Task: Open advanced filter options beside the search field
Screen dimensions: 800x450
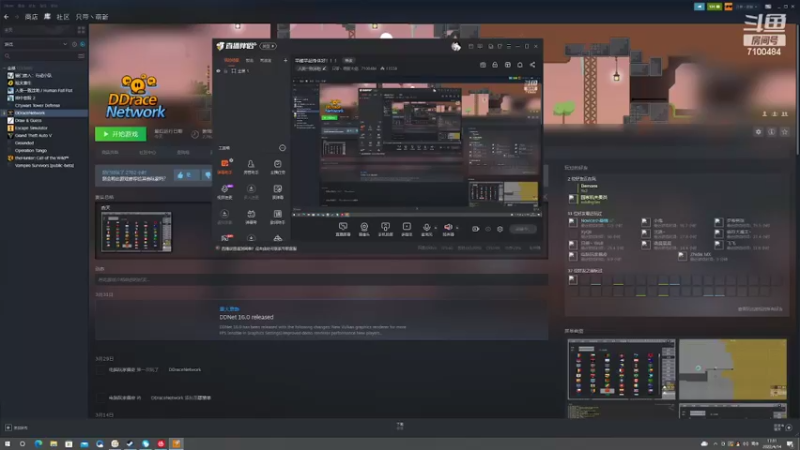Action: coord(81,56)
